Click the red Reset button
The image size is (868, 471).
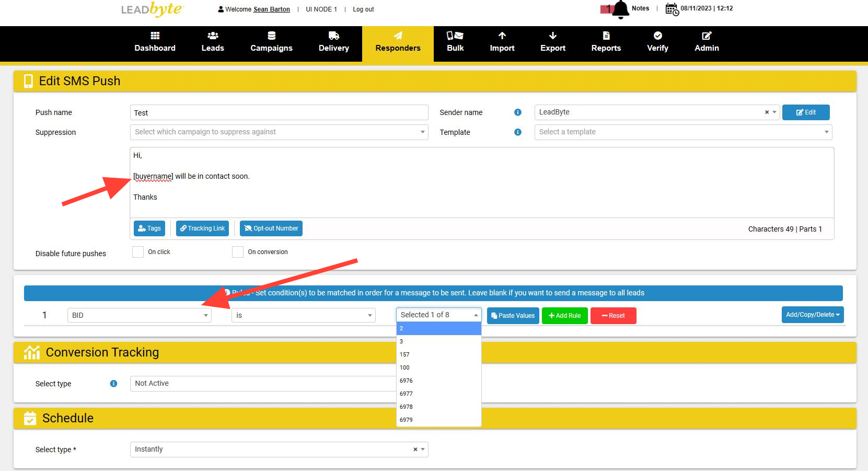pyautogui.click(x=614, y=316)
